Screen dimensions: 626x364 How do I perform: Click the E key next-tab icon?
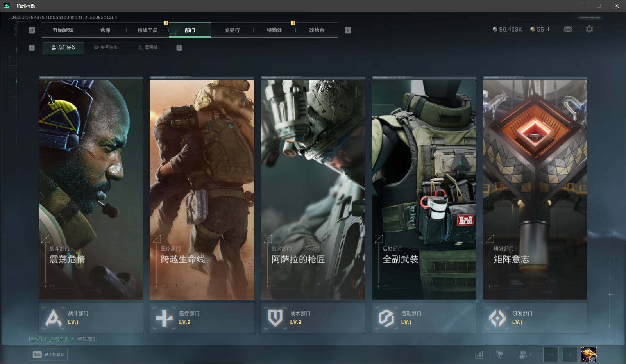pyautogui.click(x=348, y=30)
